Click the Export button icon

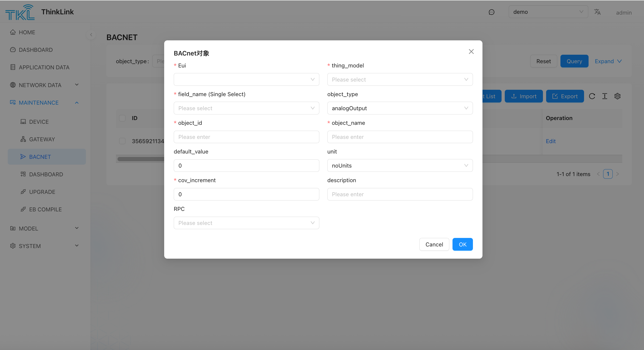(555, 96)
